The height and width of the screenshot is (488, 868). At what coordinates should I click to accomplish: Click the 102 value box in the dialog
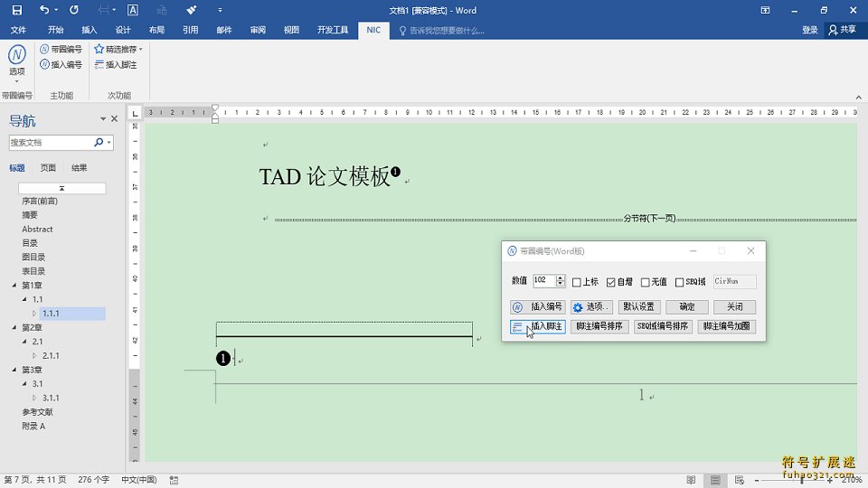click(543, 280)
